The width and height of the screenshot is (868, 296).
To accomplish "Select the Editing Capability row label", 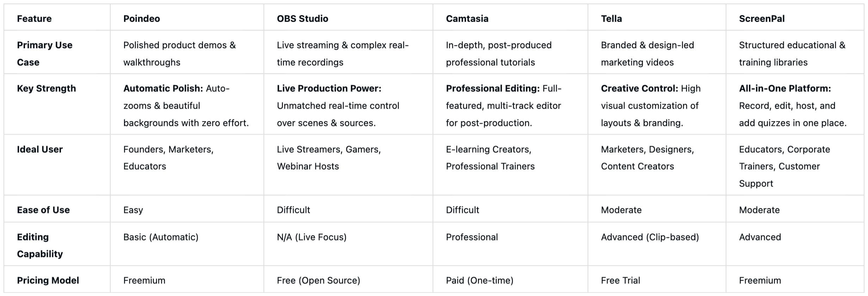I will pyautogui.click(x=39, y=245).
